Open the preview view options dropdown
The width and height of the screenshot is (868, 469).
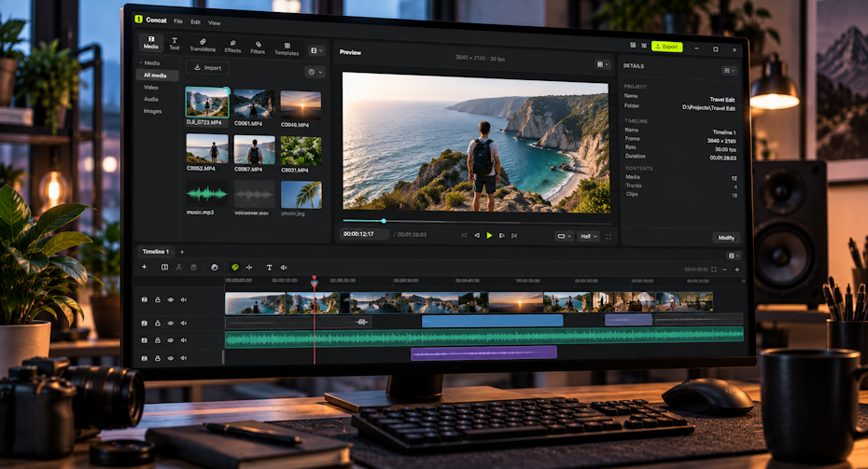pyautogui.click(x=602, y=64)
